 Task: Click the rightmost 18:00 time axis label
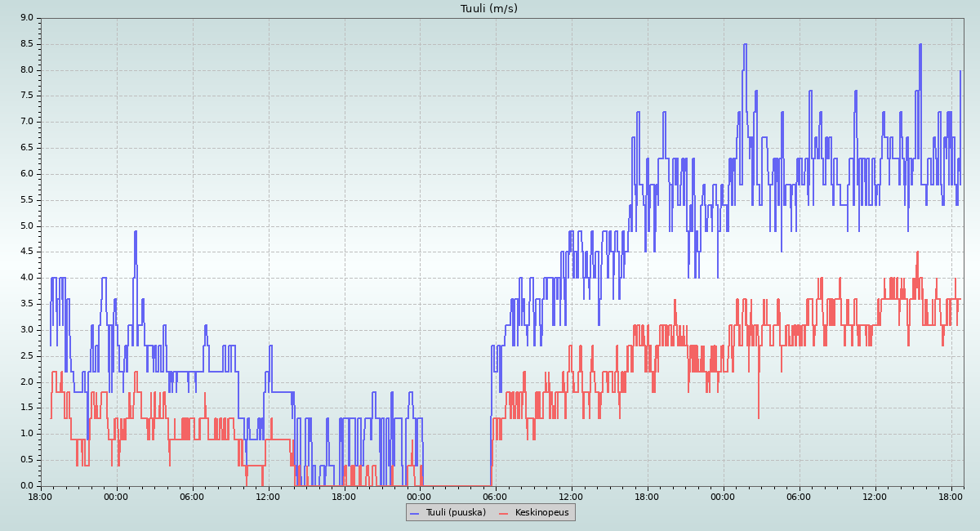click(x=951, y=496)
